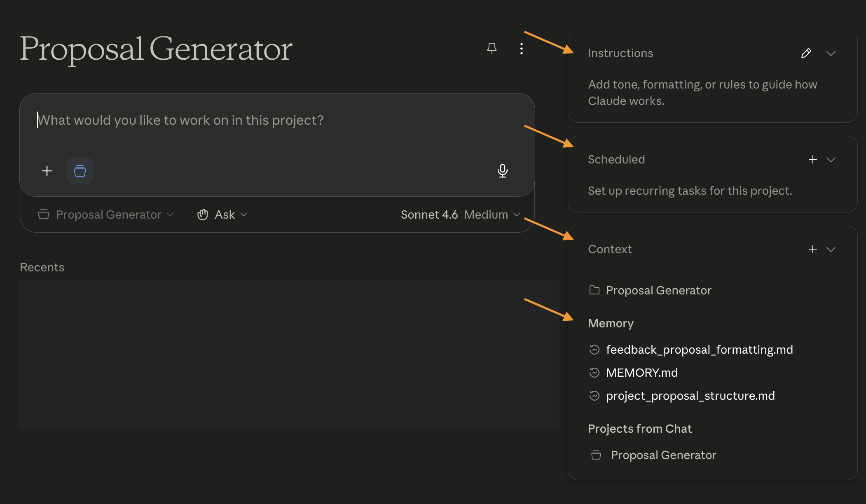
Task: Click the Context panel heading
Action: 610,249
